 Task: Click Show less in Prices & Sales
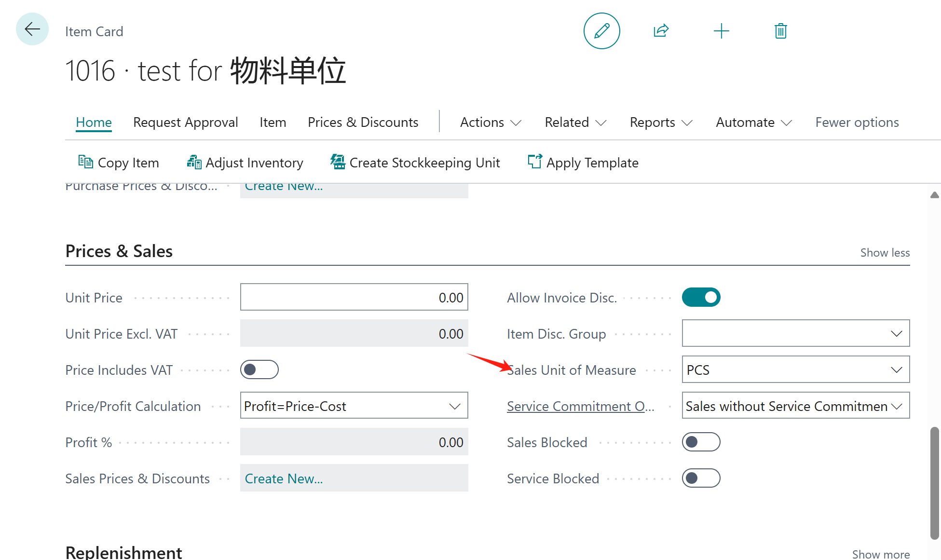pyautogui.click(x=885, y=253)
